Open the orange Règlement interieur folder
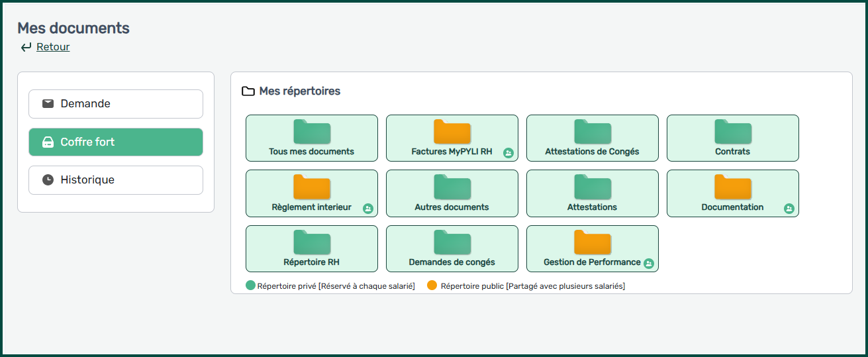The width and height of the screenshot is (868, 357). click(311, 193)
